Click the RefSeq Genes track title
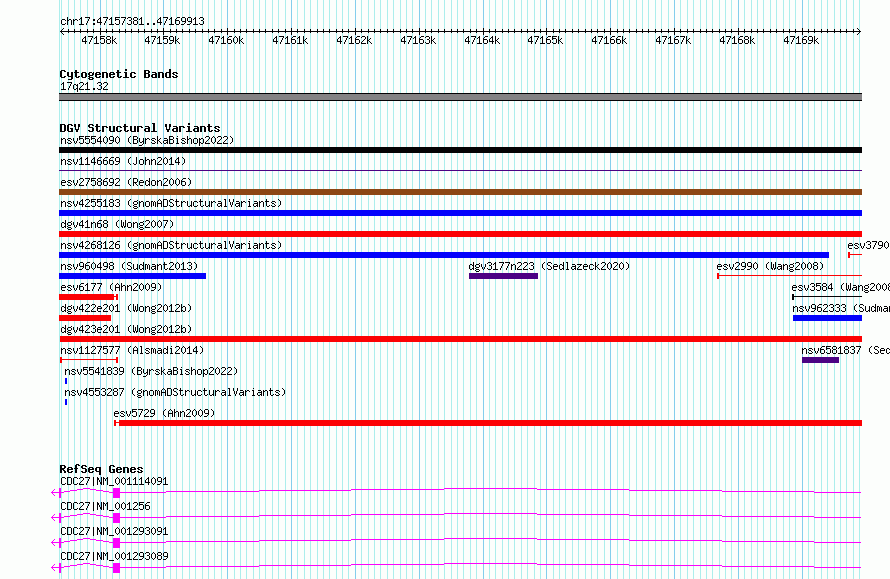 pos(101,469)
